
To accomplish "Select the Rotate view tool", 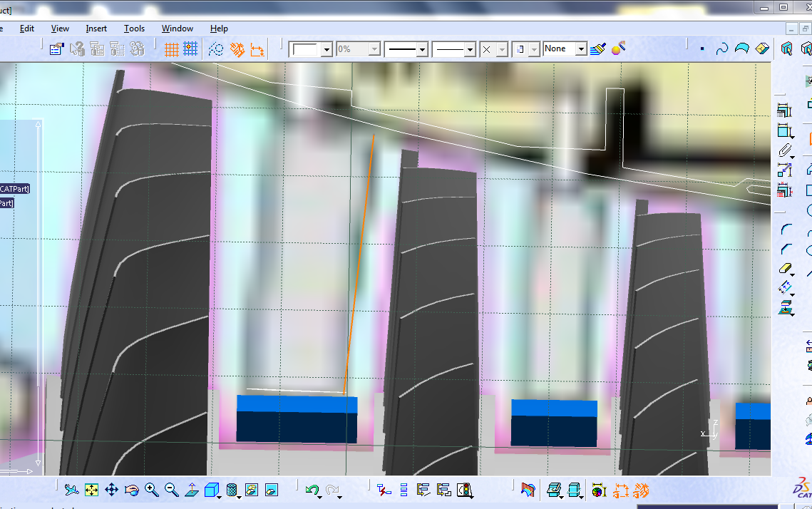I will (x=132, y=490).
